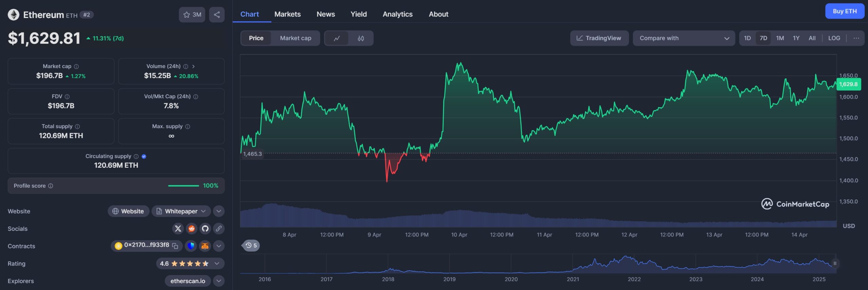868x290 pixels.
Task: Switch to candlestick chart view
Action: tap(361, 38)
